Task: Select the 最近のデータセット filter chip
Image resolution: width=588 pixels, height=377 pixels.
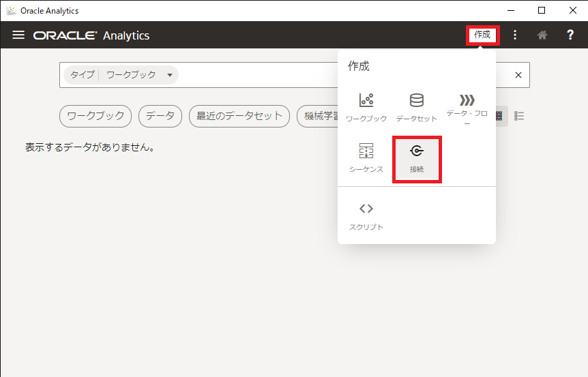Action: pos(239,116)
